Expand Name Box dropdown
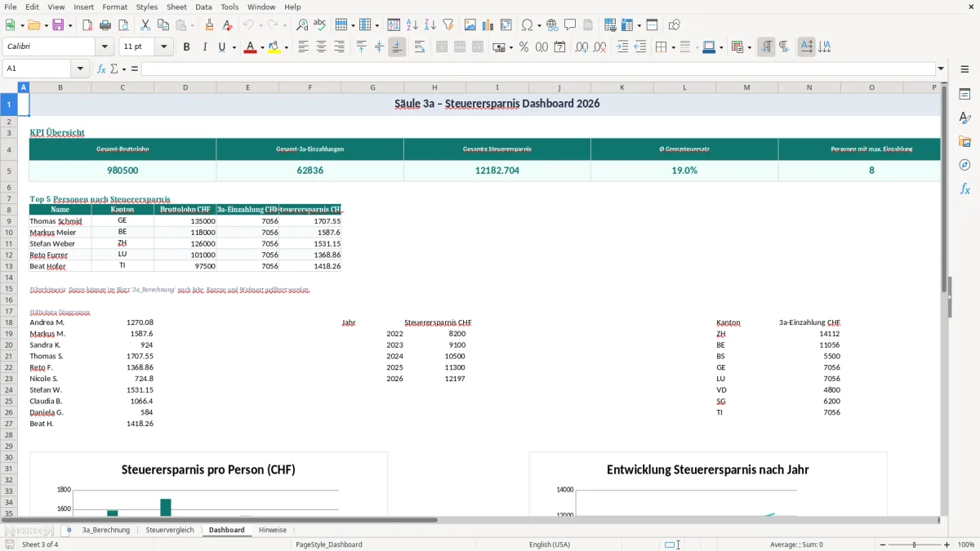This screenshot has width=980, height=551. click(81, 69)
